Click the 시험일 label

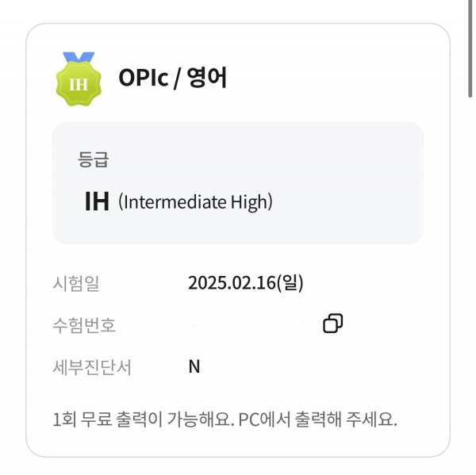click(x=76, y=283)
